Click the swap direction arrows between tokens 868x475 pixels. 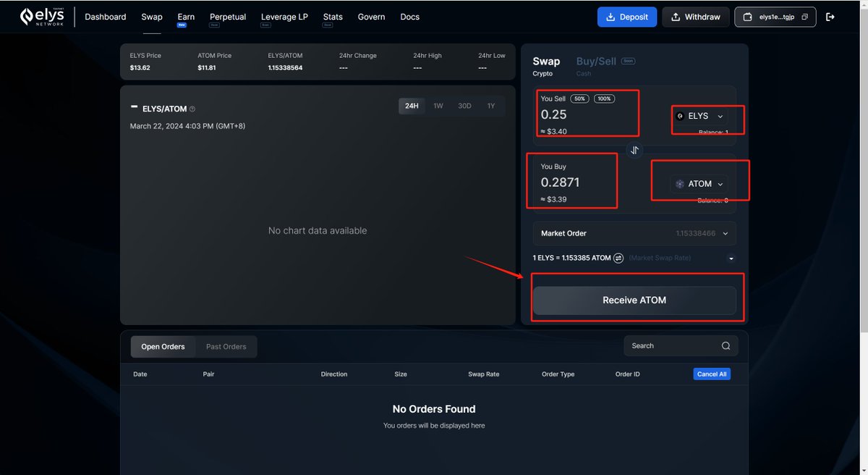tap(634, 151)
